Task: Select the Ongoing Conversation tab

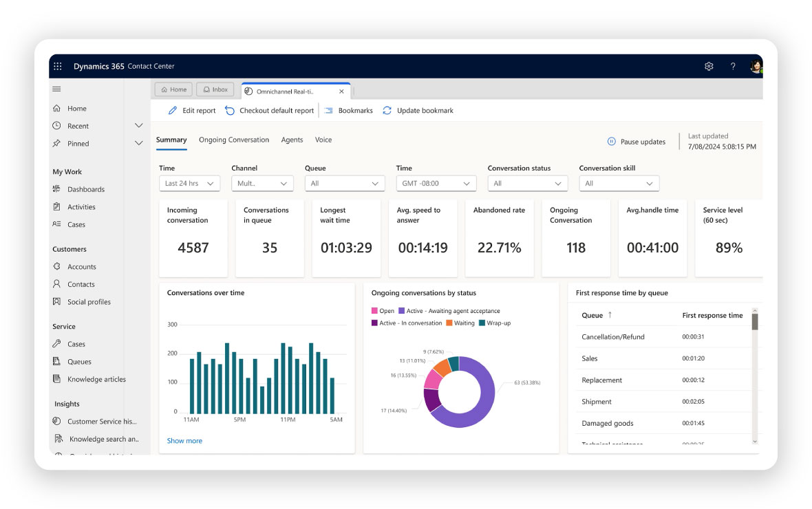Action: point(234,140)
